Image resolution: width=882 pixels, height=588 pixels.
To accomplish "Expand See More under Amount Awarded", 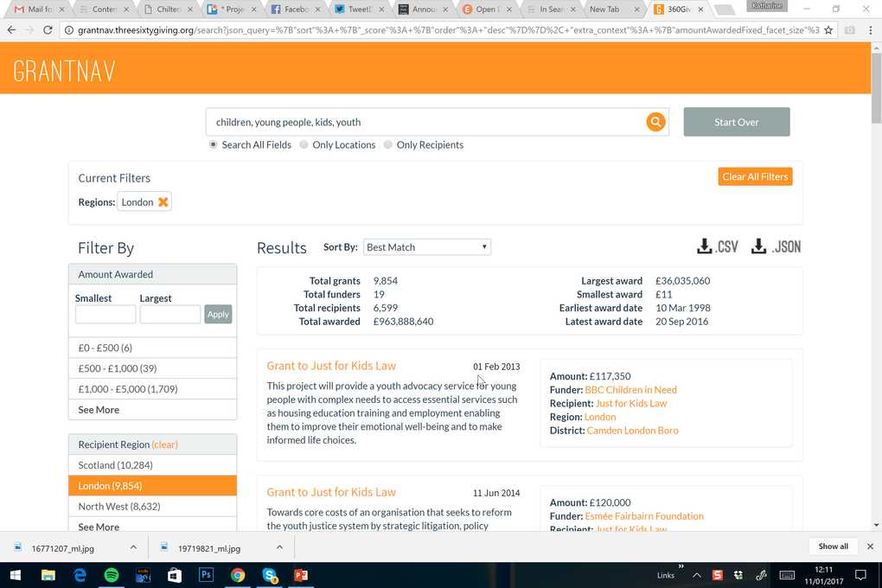I will (x=99, y=410).
